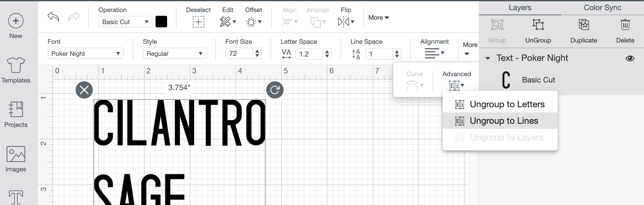
Task: Duplicate the selected layer
Action: coord(584,24)
